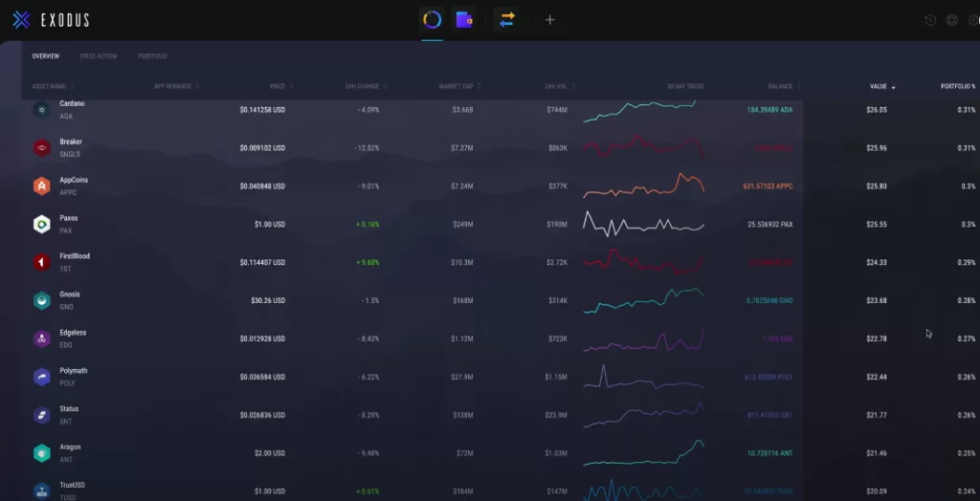Click the Gnosis GNO asset icon
Viewport: 980px width, 501px height.
coord(42,300)
